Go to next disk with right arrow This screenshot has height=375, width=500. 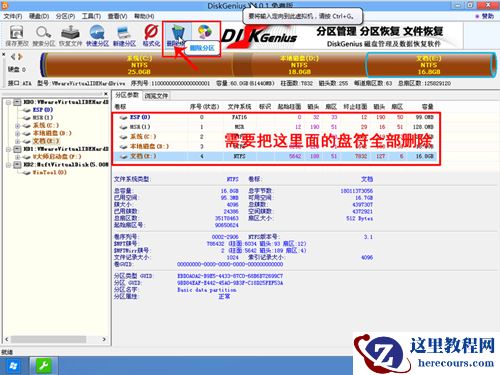point(20,57)
